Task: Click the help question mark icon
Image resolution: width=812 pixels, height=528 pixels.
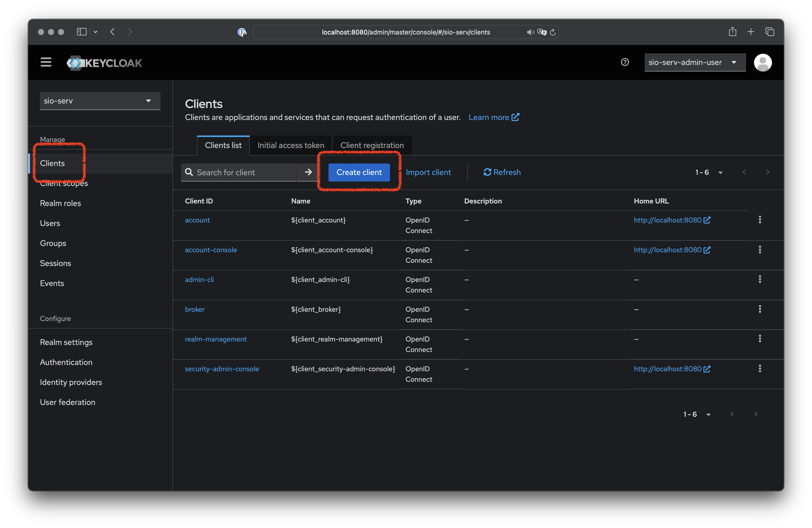Action: (x=625, y=61)
